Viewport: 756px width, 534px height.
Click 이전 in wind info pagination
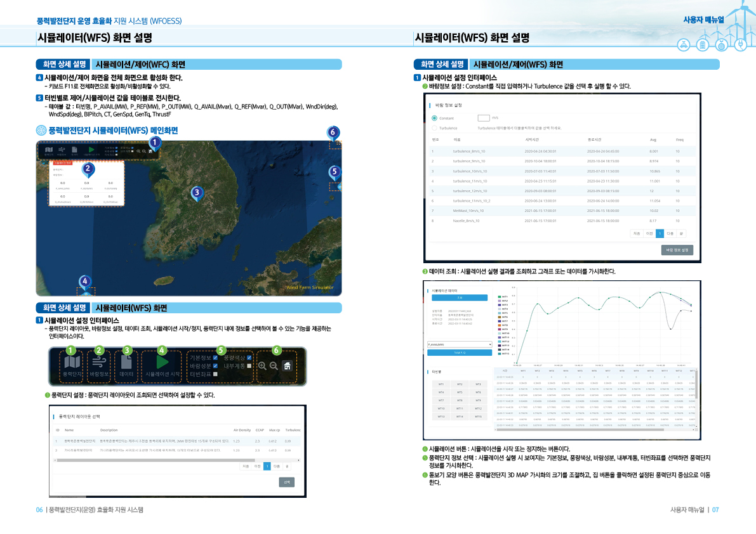[x=649, y=233]
